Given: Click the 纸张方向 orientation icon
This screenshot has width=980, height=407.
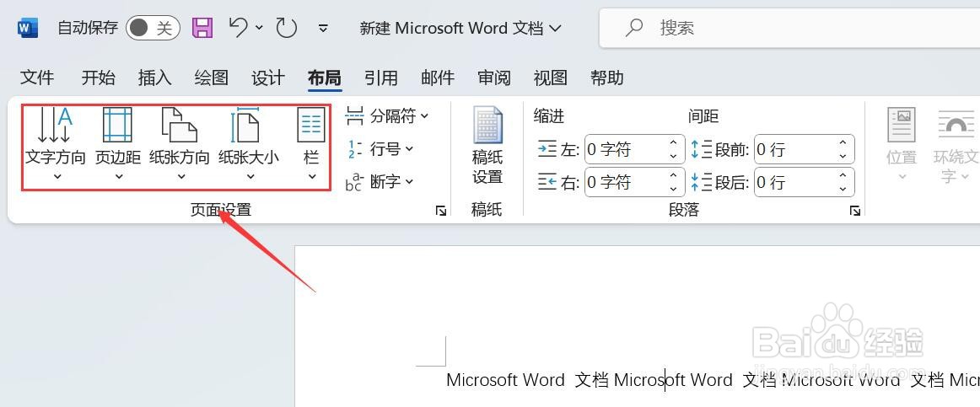Looking at the screenshot, I should (180, 125).
